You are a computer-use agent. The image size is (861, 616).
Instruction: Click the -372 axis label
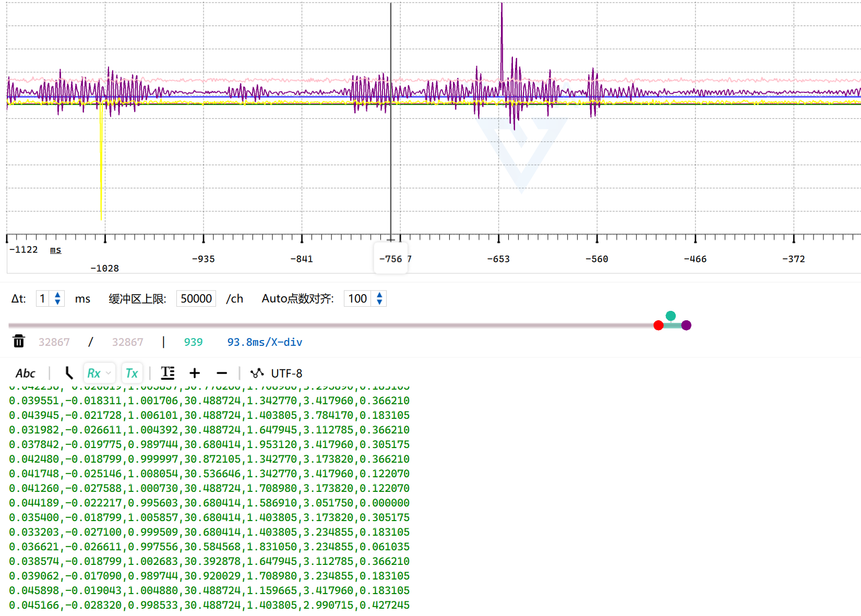[x=794, y=259]
